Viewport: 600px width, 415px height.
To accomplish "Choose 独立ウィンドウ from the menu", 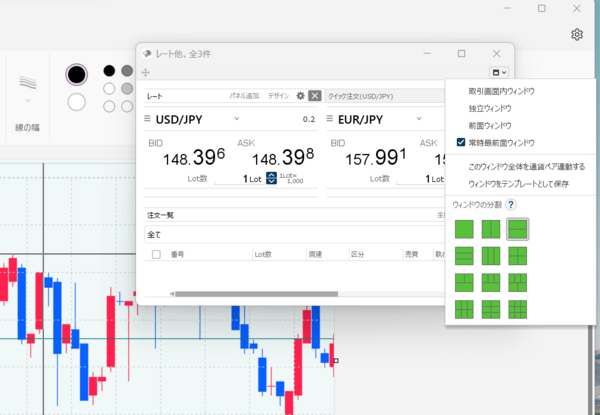I will tap(490, 108).
